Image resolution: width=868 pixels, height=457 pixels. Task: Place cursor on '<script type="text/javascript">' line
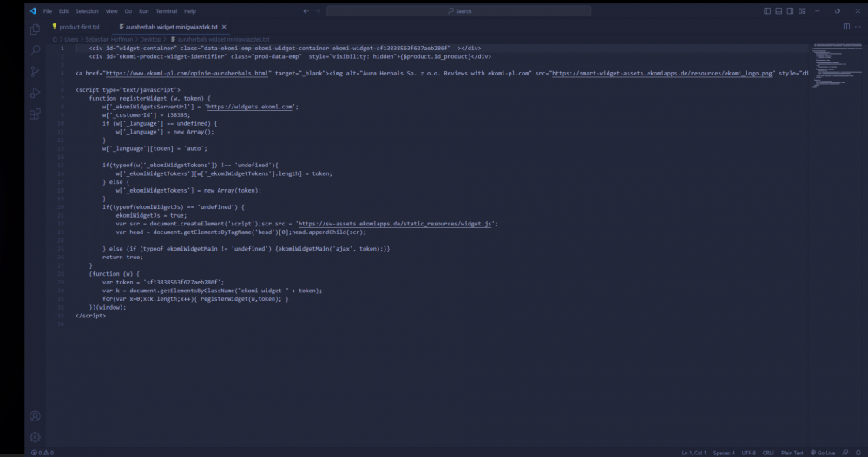[128, 89]
